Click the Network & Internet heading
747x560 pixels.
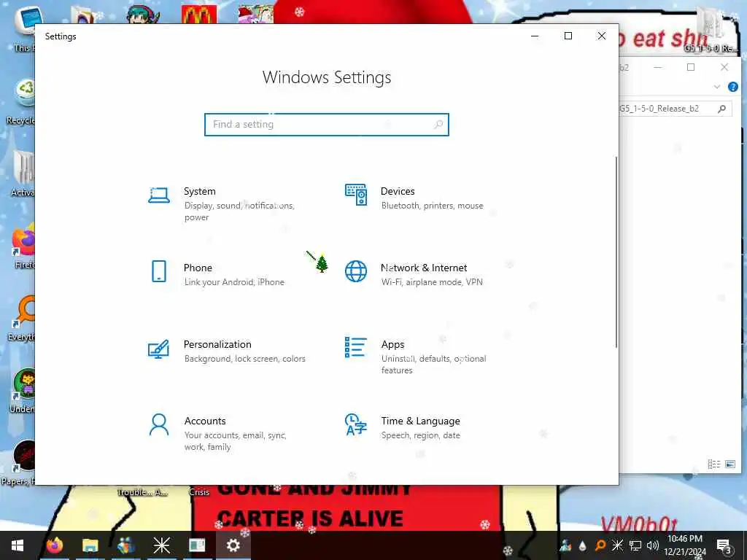[x=424, y=268]
